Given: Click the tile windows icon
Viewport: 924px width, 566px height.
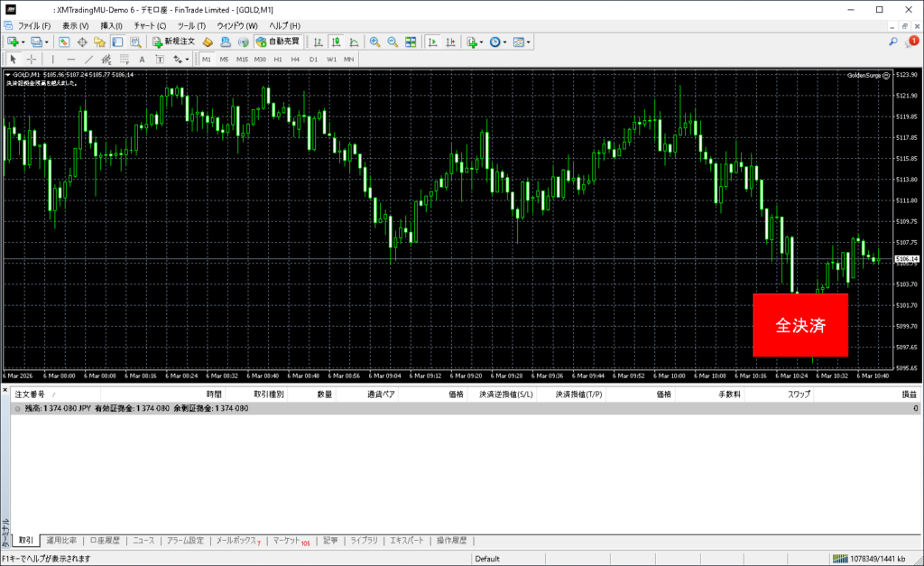Looking at the screenshot, I should pyautogui.click(x=411, y=42).
